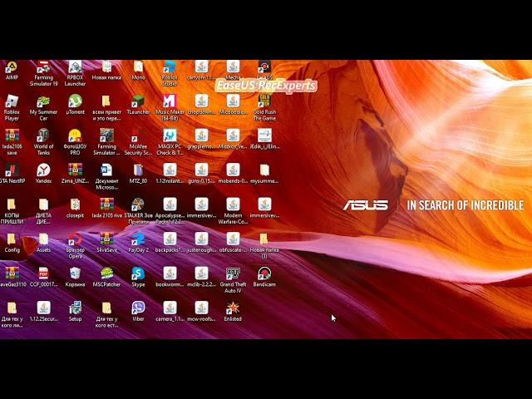Open the AIMP music player shortcut
532x399 pixels.
[12, 70]
